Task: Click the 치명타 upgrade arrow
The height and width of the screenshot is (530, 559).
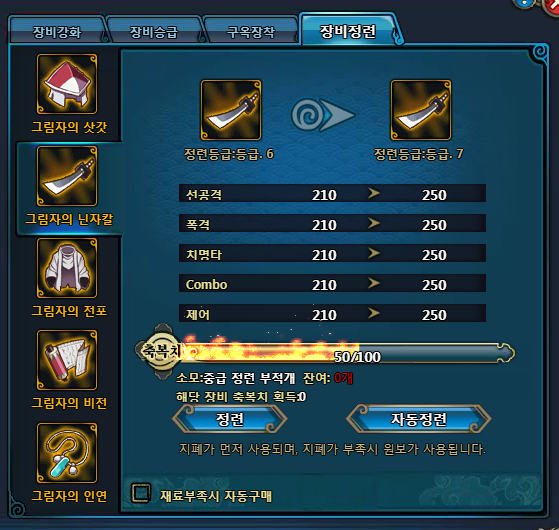Action: pyautogui.click(x=374, y=253)
